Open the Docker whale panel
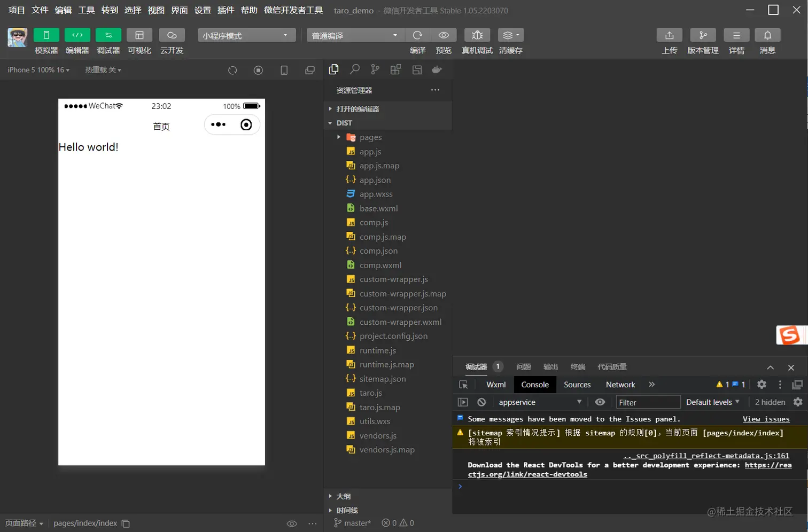The height and width of the screenshot is (532, 808). point(437,69)
